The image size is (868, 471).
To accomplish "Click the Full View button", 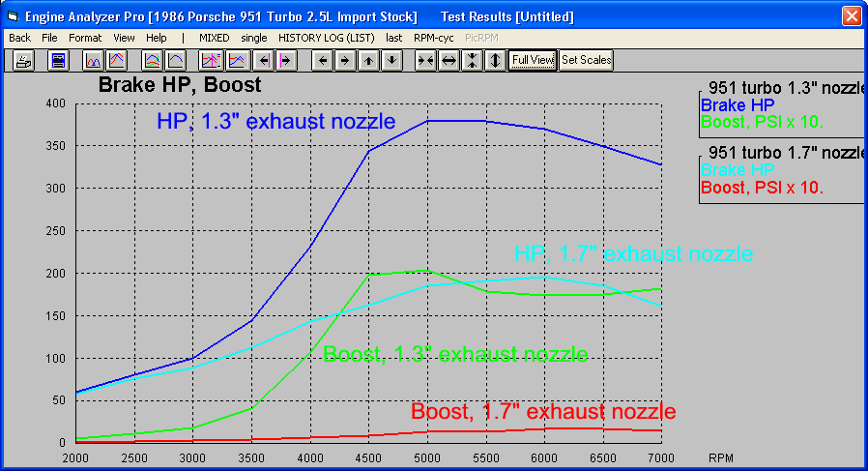I will coord(533,60).
